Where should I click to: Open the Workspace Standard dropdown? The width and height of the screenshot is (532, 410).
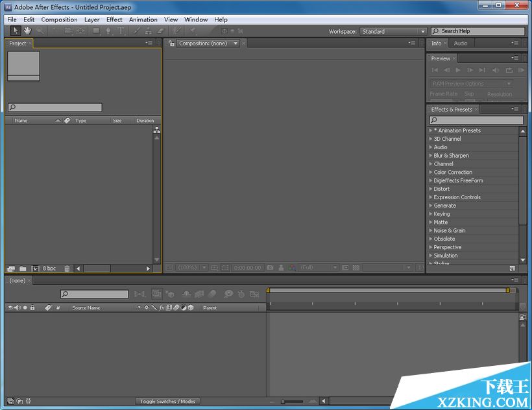[393, 32]
